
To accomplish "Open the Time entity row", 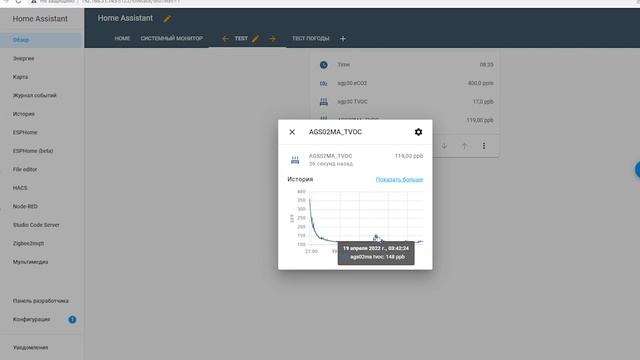I will click(x=406, y=64).
